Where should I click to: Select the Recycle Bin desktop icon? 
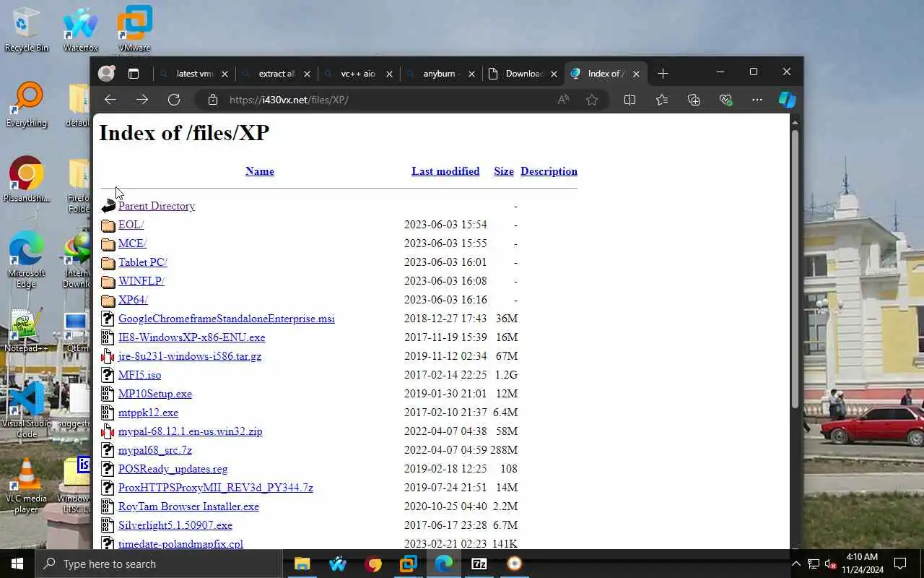[x=27, y=30]
